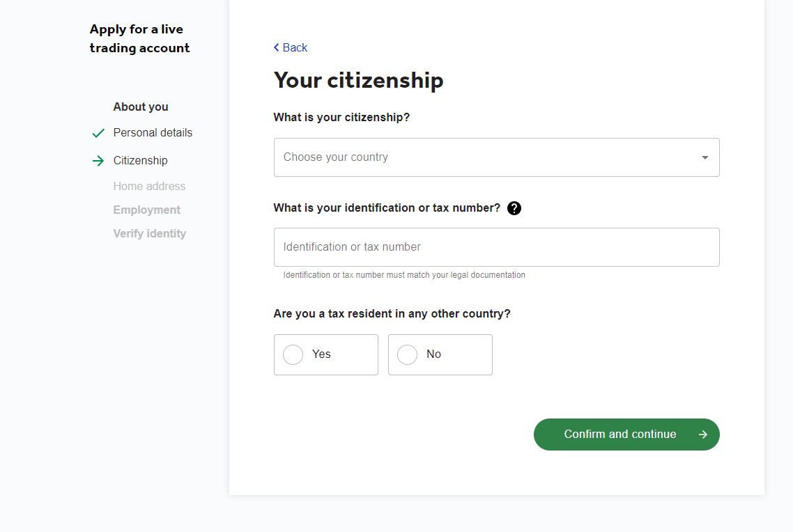Open the Employment section in sidebar
Viewport: 793px width, 532px height.
click(x=146, y=210)
